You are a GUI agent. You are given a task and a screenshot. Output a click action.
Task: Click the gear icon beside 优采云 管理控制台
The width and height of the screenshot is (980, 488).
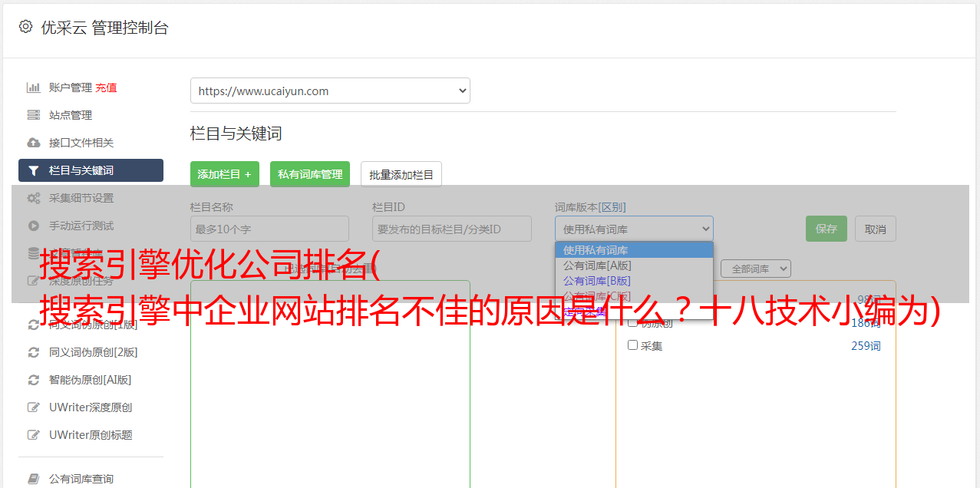coord(25,27)
